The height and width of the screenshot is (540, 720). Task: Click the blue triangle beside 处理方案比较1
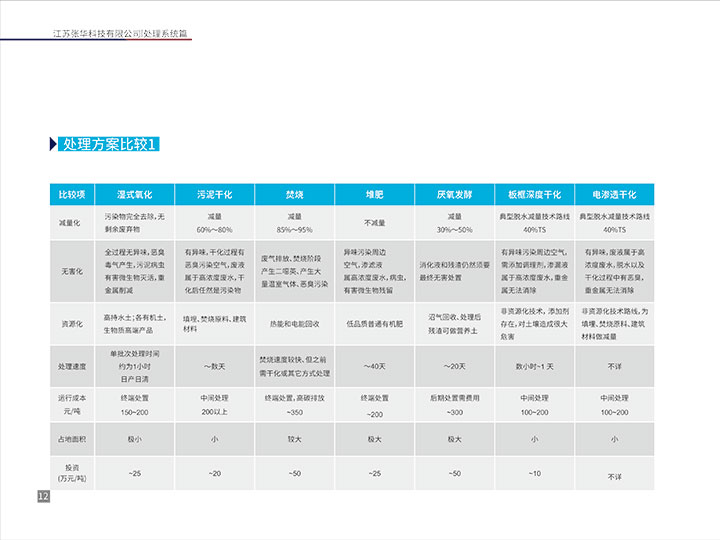53,144
